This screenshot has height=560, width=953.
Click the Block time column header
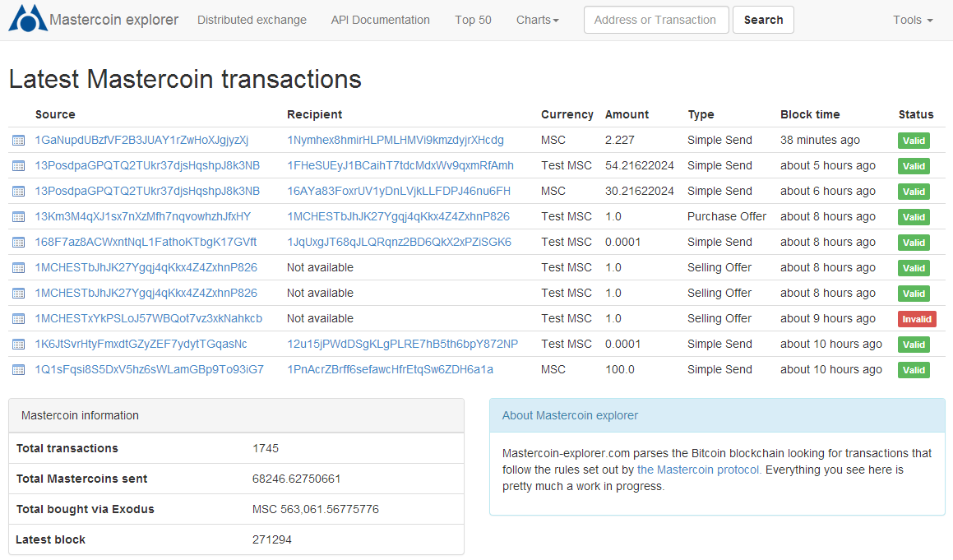click(810, 114)
